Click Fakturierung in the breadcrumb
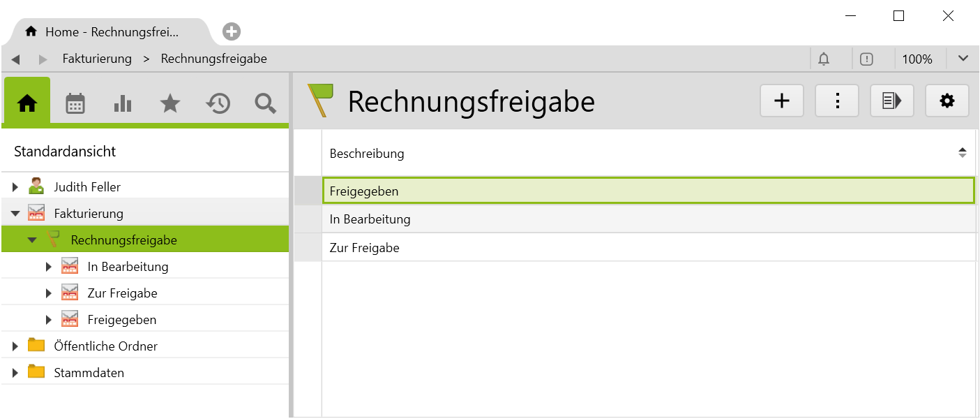This screenshot has width=980, height=419. point(97,59)
